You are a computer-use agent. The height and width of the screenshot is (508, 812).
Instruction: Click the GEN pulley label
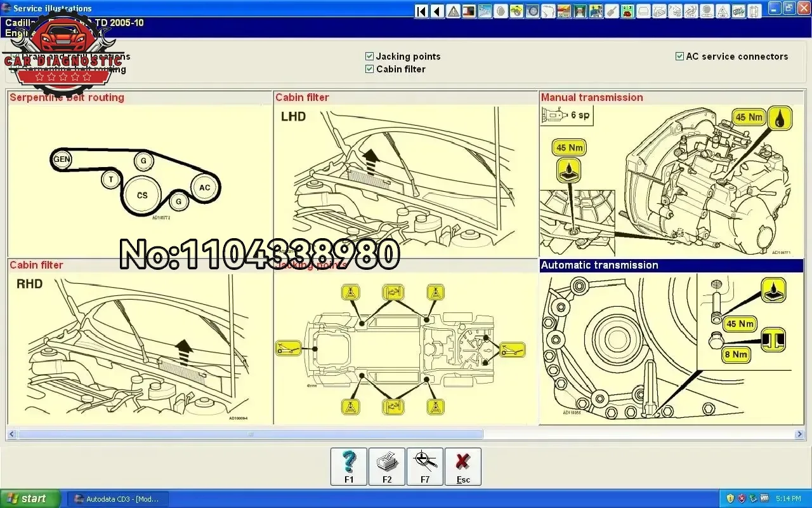(x=62, y=159)
